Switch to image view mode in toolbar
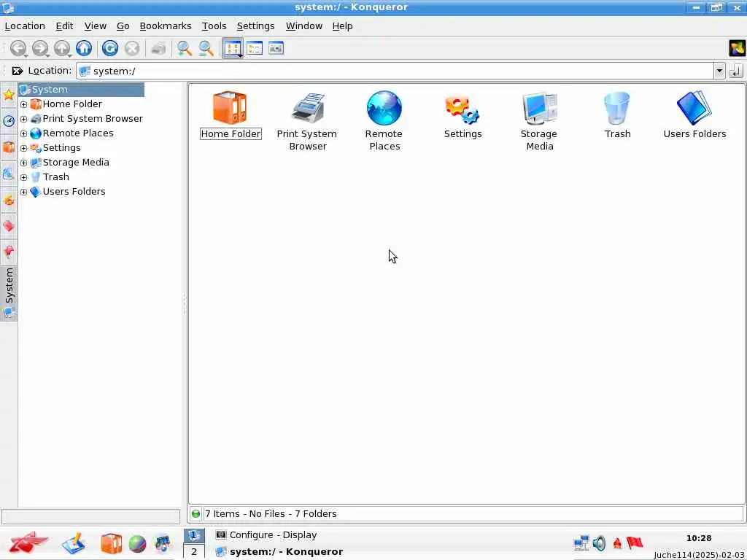Viewport: 747px width, 560px height. 276,48
